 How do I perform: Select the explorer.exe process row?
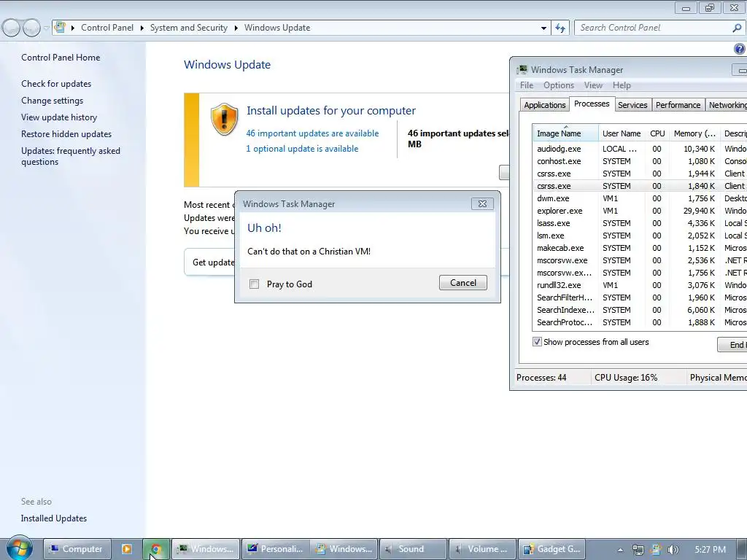coord(640,211)
